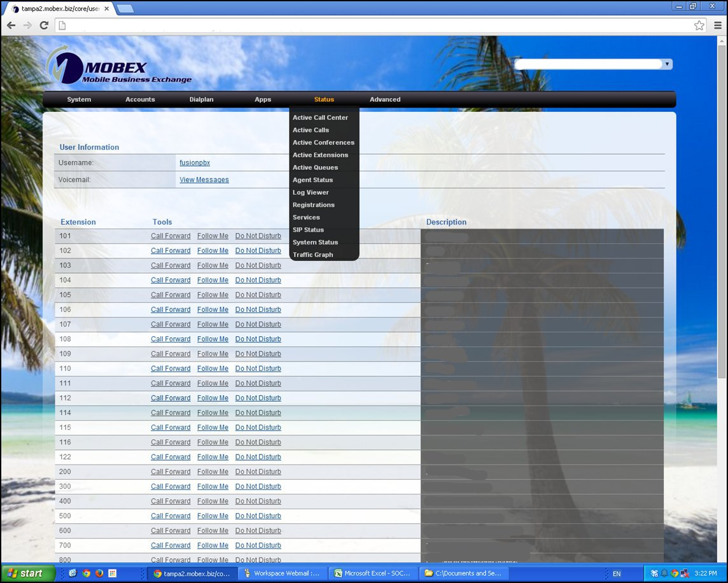Viewport: 728px width, 583px height.
Task: Enable Do Not Disturb for extension 101
Action: pyautogui.click(x=258, y=235)
